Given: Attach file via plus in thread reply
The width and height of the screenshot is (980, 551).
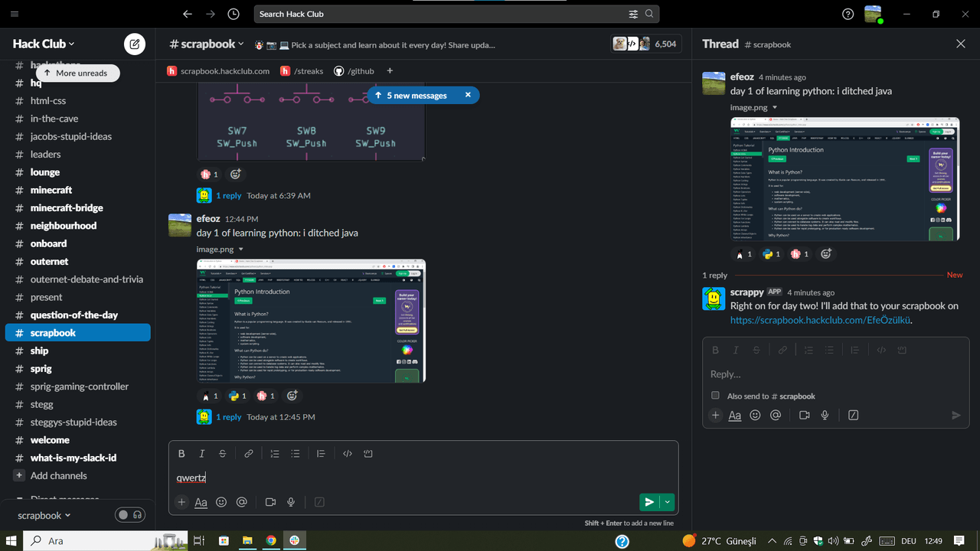Looking at the screenshot, I should (x=715, y=415).
